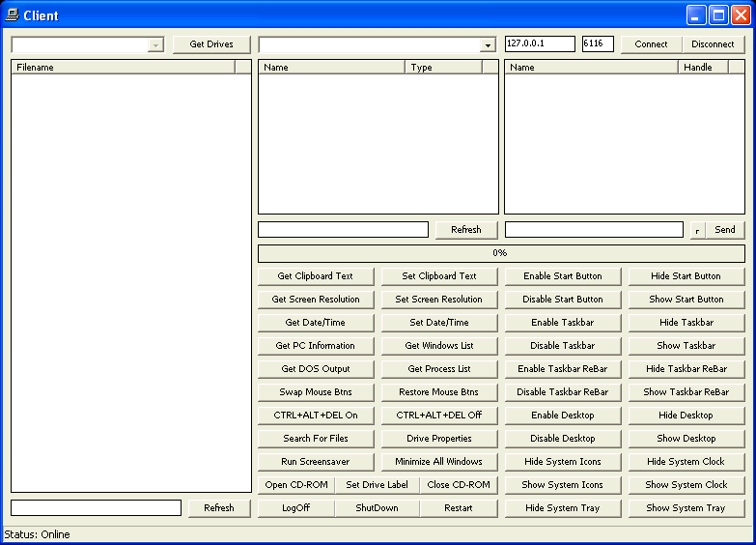Click the Connect button

click(651, 44)
